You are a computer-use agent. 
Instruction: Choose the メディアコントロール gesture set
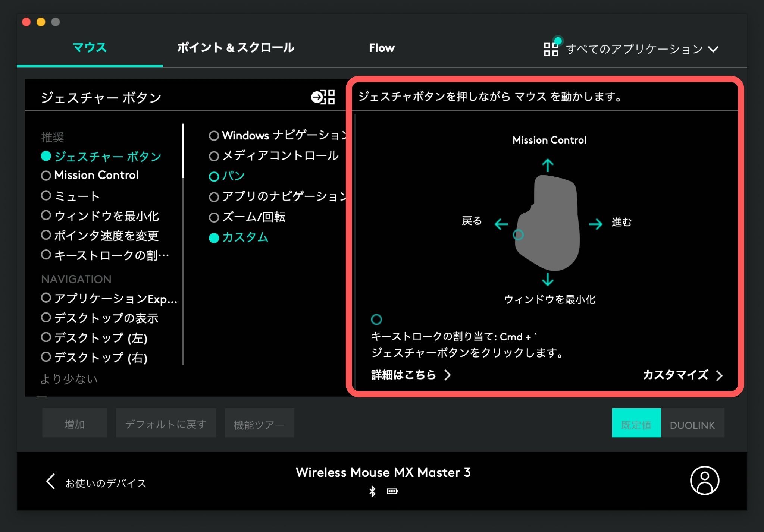click(214, 156)
